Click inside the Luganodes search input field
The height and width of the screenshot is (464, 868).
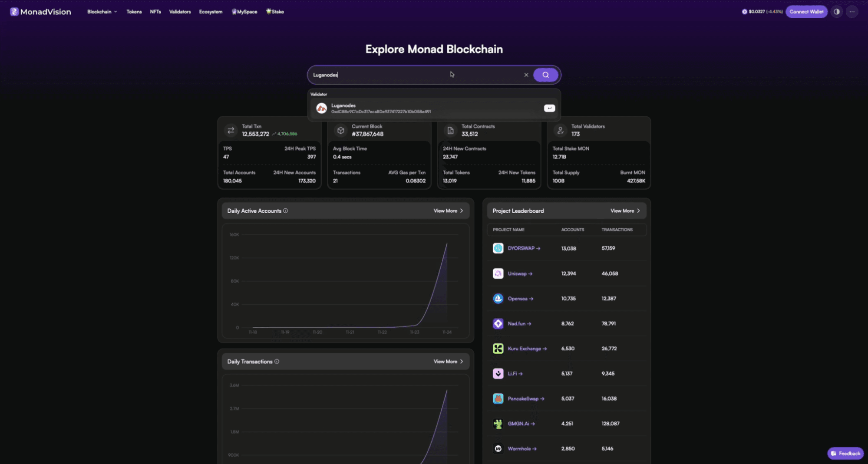tap(391, 75)
